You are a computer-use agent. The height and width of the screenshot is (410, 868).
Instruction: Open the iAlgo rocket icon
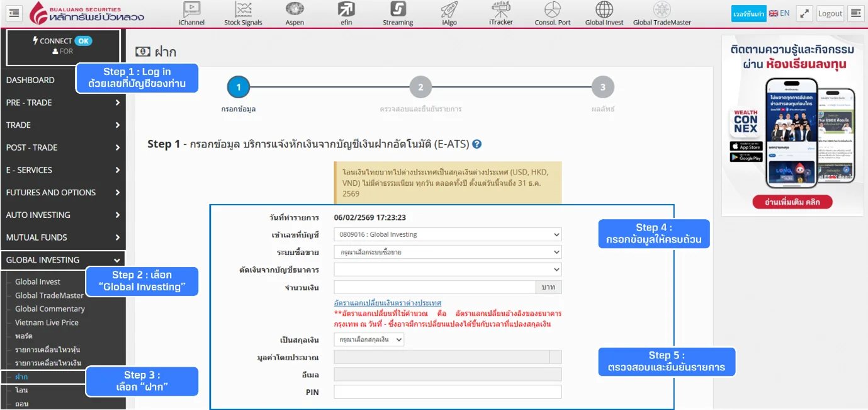449,10
